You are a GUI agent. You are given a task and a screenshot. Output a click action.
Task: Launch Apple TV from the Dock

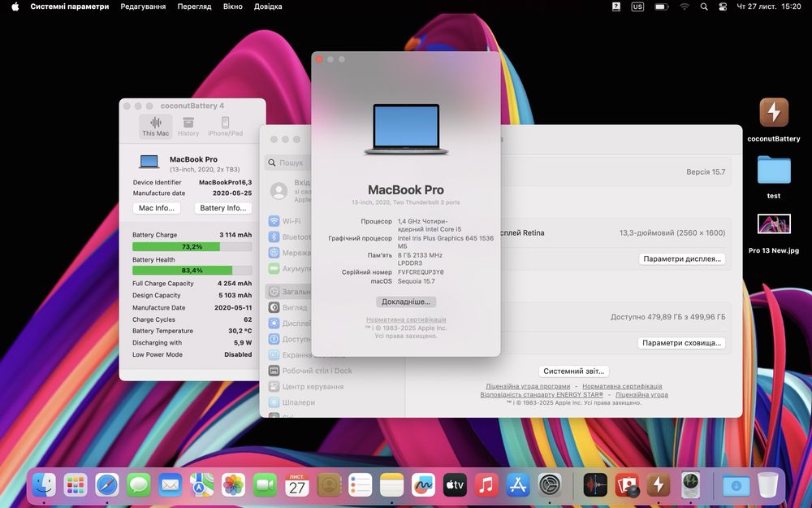click(x=455, y=486)
